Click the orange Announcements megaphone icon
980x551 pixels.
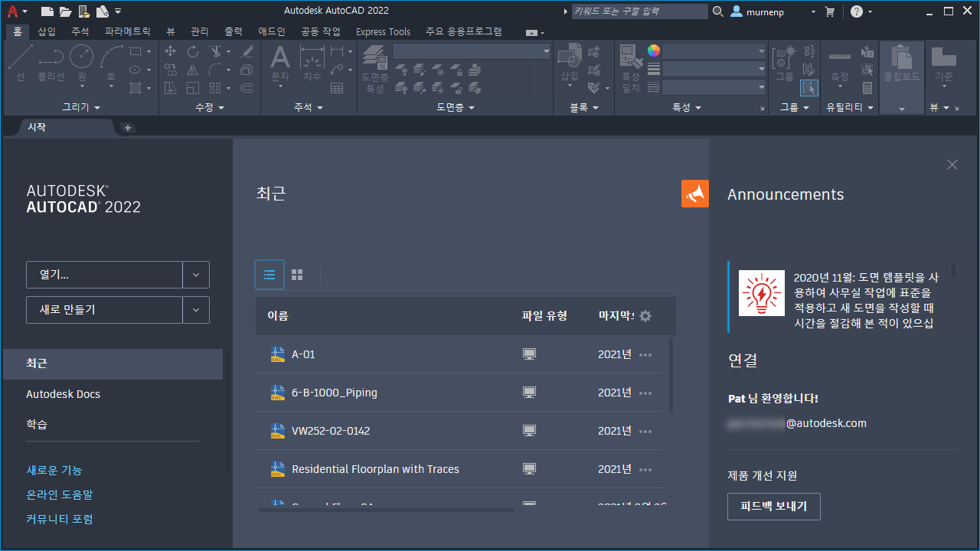tap(695, 194)
